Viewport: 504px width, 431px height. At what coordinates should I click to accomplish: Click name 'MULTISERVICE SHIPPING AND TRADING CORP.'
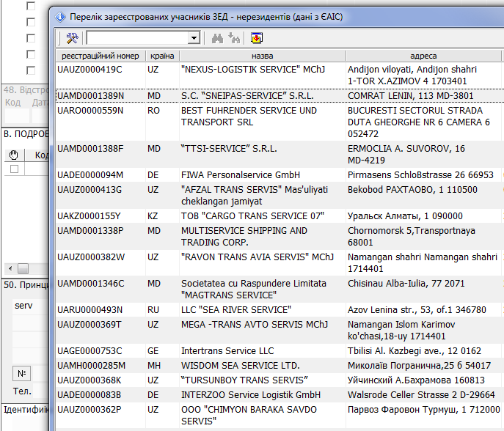point(244,237)
